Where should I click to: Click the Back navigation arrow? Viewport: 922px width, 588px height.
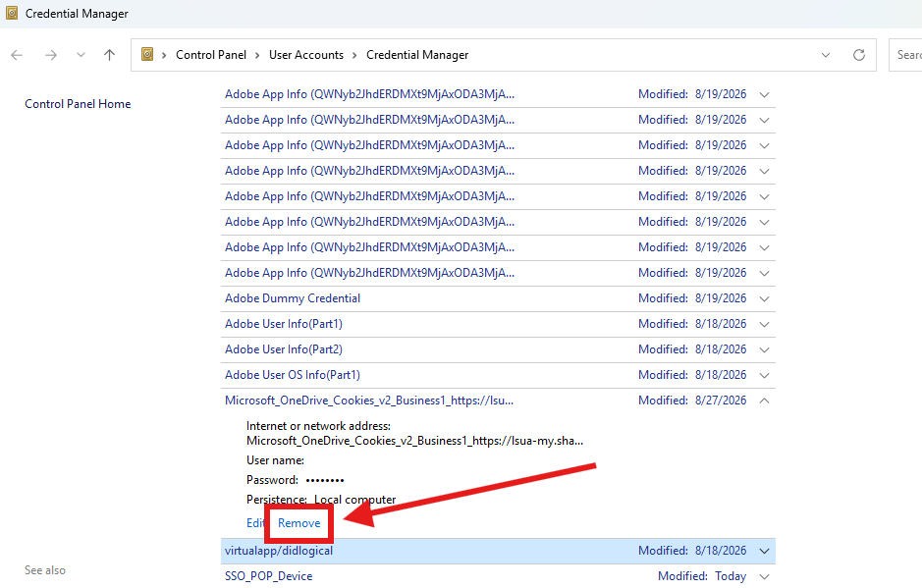17,55
